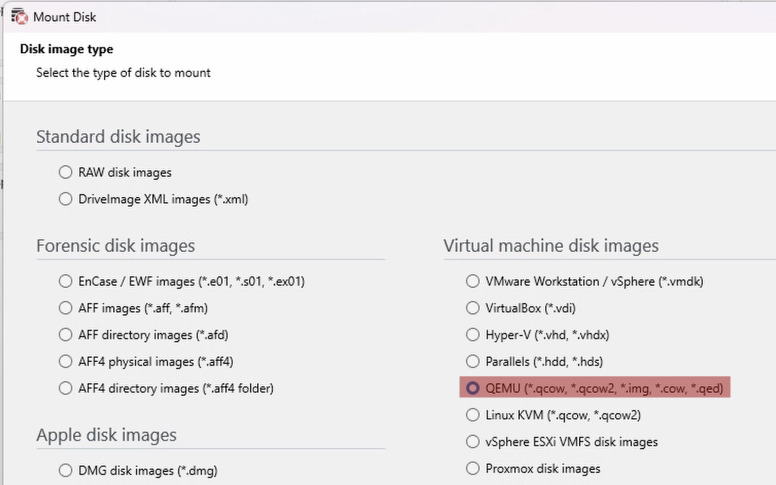Click the Virtual machine disk images heading

coord(551,245)
